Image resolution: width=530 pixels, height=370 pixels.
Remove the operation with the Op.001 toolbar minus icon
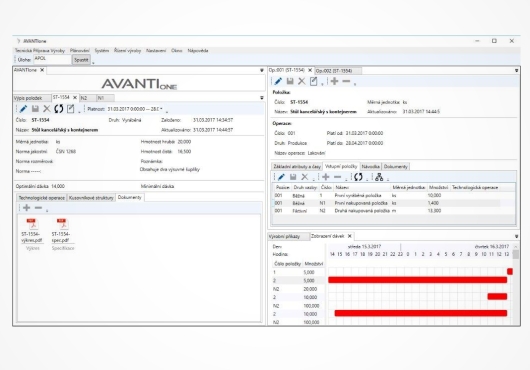pyautogui.click(x=346, y=81)
